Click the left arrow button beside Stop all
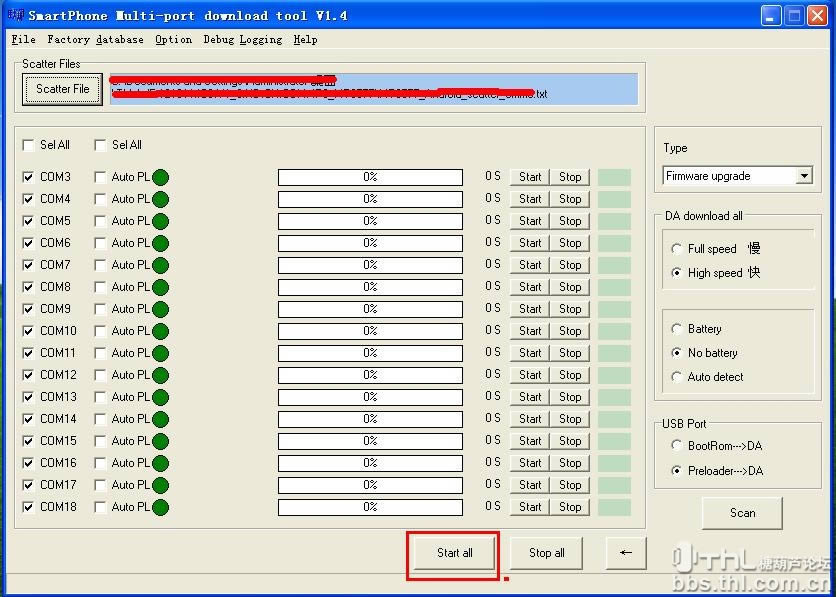 click(626, 553)
